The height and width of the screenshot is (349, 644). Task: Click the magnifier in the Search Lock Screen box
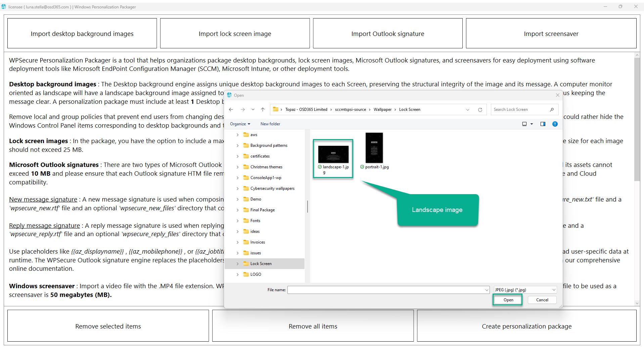coord(552,110)
